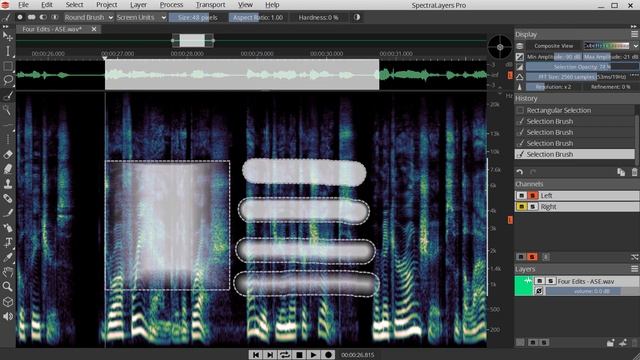The width and height of the screenshot is (640, 360).
Task: Expand the colormap dropdown arrow
Action: coord(636,46)
